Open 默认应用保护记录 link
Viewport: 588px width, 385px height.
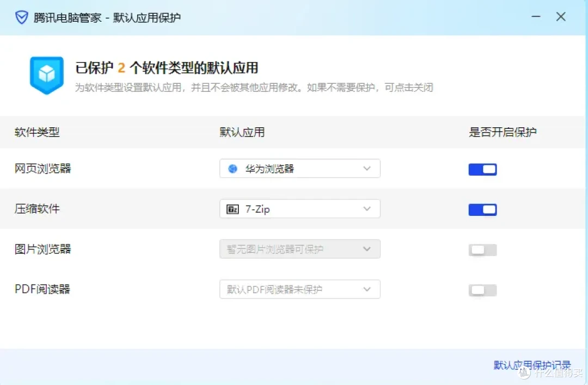pos(532,365)
